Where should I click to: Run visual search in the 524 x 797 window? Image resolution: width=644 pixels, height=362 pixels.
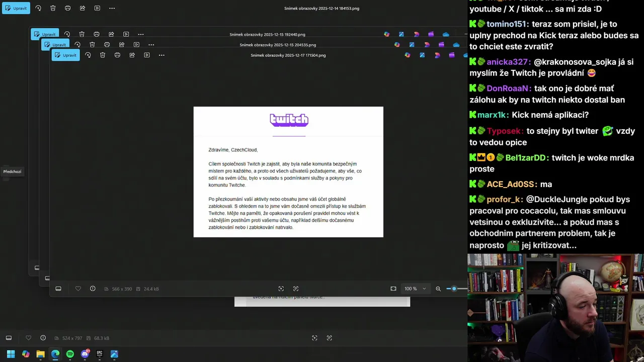(314, 338)
